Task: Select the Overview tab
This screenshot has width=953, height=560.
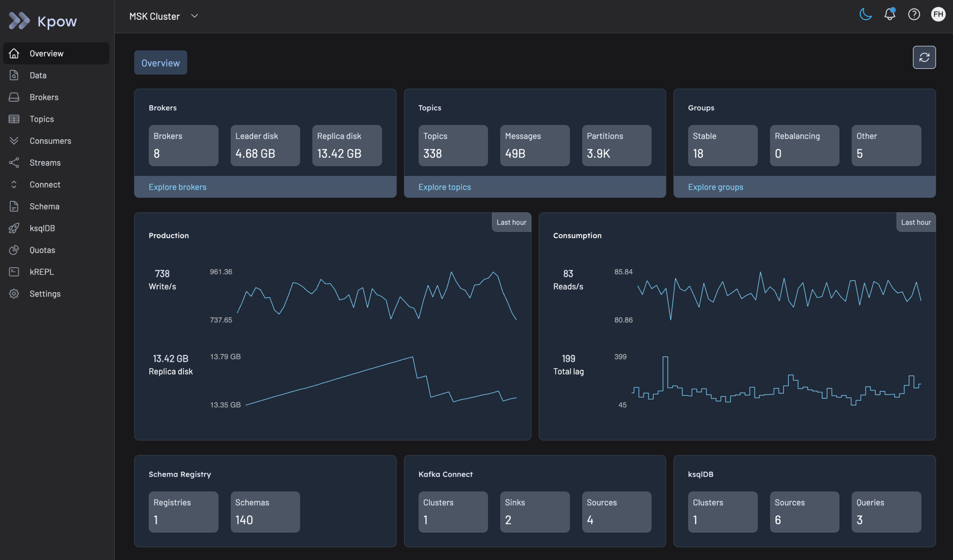Action: pos(160,63)
